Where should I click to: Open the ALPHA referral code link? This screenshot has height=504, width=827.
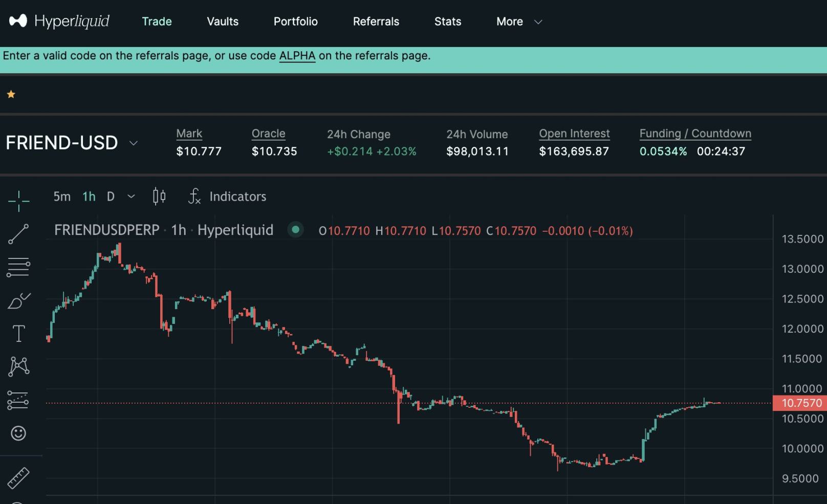(x=297, y=56)
